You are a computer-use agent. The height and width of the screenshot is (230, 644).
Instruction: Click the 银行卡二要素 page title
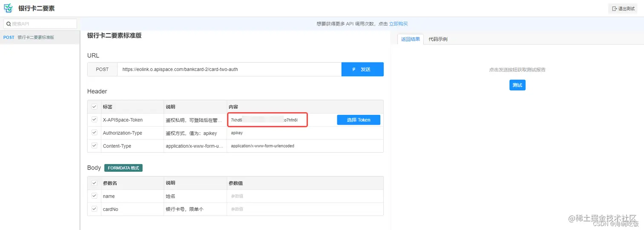click(37, 9)
